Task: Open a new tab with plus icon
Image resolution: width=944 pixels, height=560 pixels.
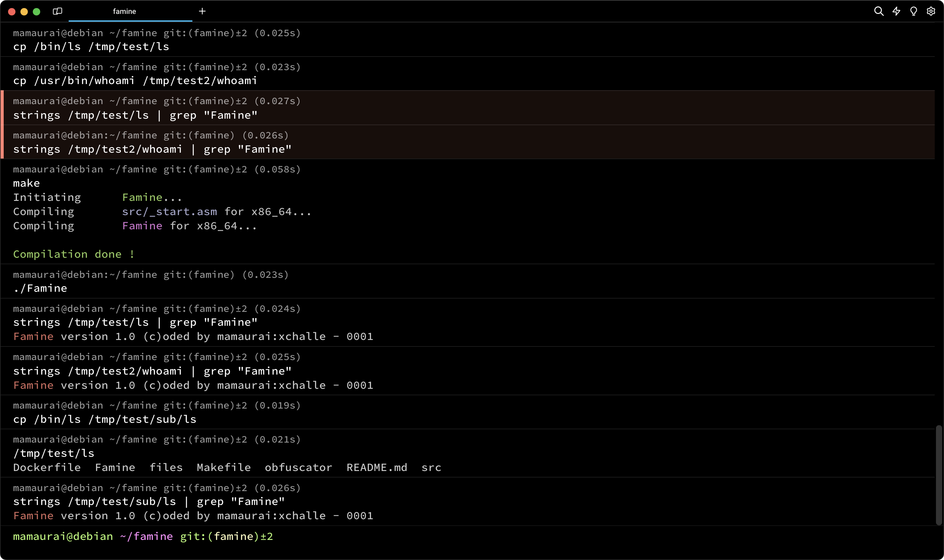Action: (x=202, y=11)
